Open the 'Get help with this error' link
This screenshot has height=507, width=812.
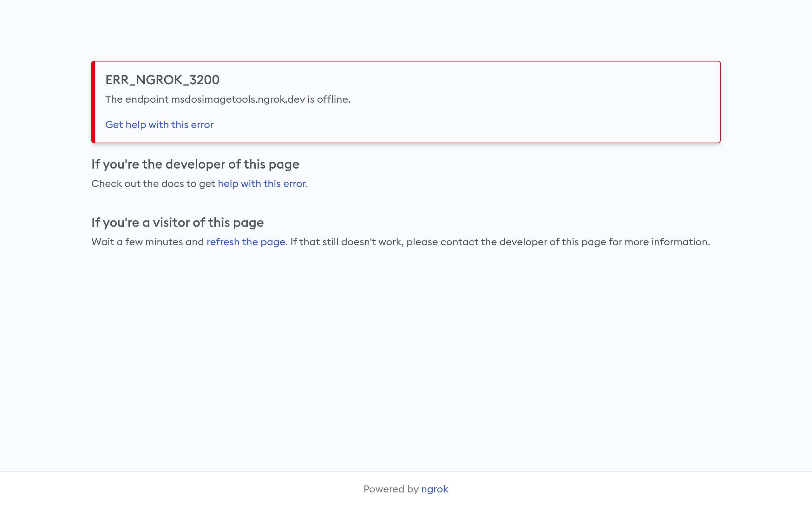159,125
